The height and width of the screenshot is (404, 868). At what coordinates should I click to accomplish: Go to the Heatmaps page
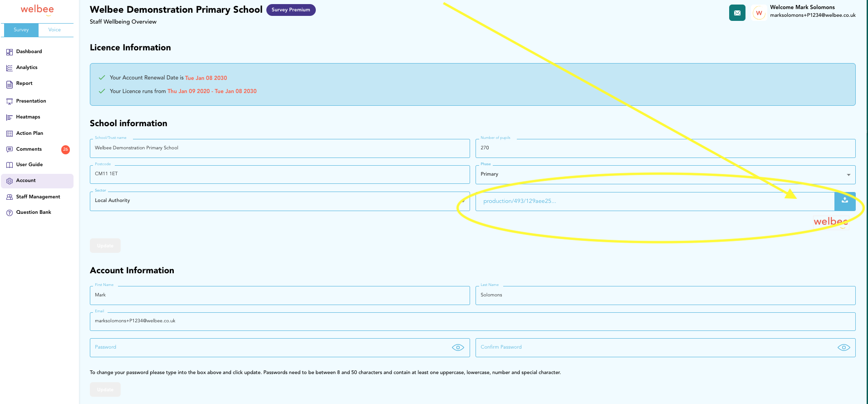[28, 117]
